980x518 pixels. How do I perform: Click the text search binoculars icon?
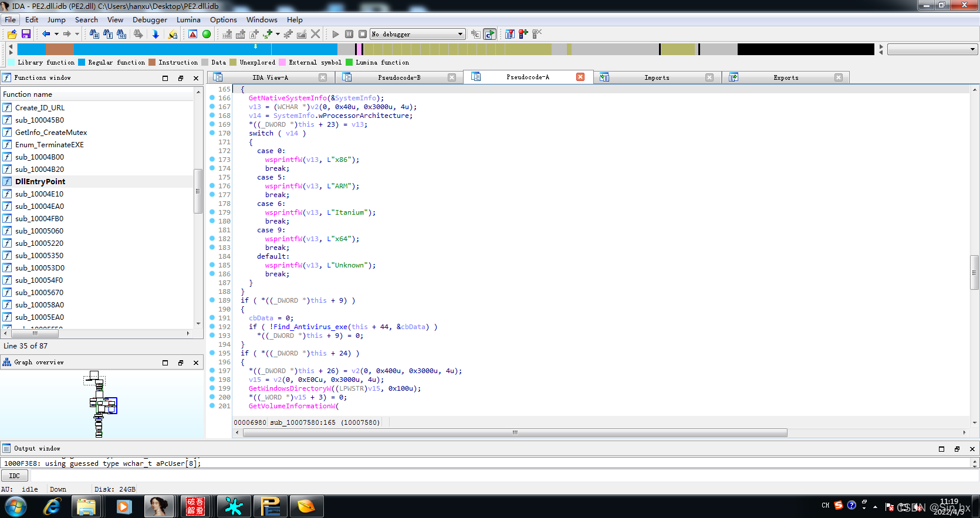point(108,34)
